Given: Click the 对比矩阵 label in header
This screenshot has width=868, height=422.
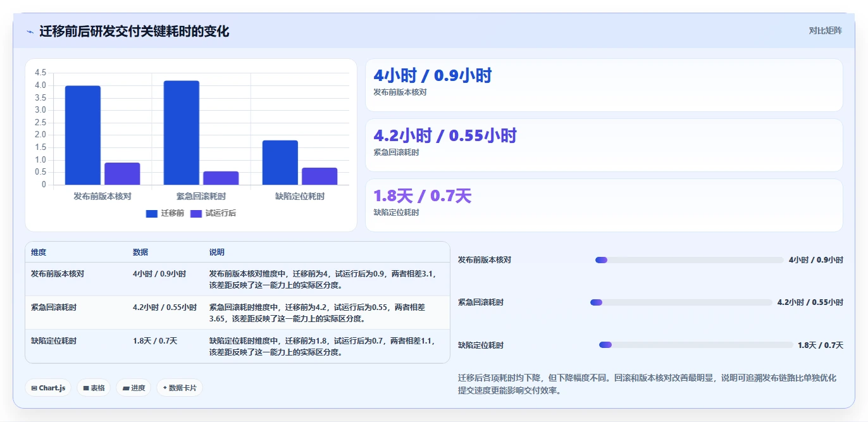Looking at the screenshot, I should pos(826,30).
